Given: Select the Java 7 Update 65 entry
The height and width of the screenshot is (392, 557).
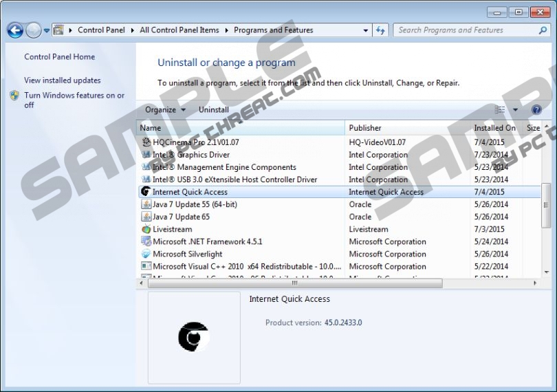Looking at the screenshot, I should [x=181, y=217].
